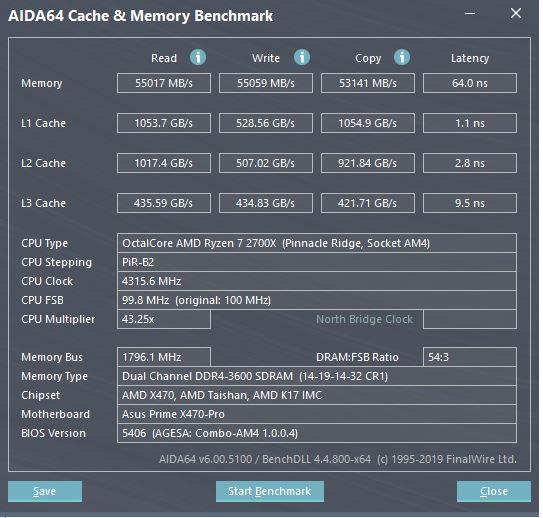
Task: Click L3 Cache write 434.83 GB/s
Action: (x=266, y=203)
